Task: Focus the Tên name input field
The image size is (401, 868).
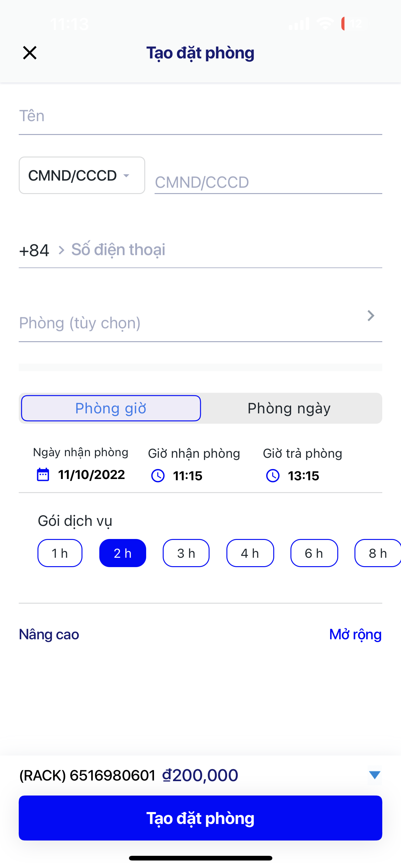Action: coord(200,116)
